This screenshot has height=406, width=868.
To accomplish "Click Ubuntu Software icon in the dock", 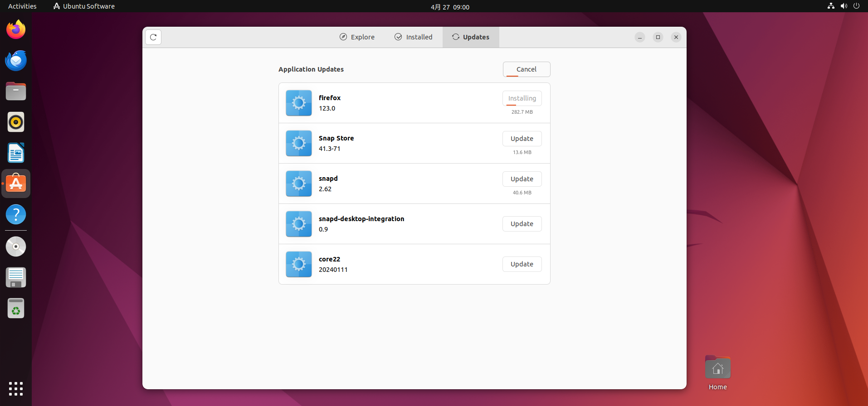I will point(16,184).
